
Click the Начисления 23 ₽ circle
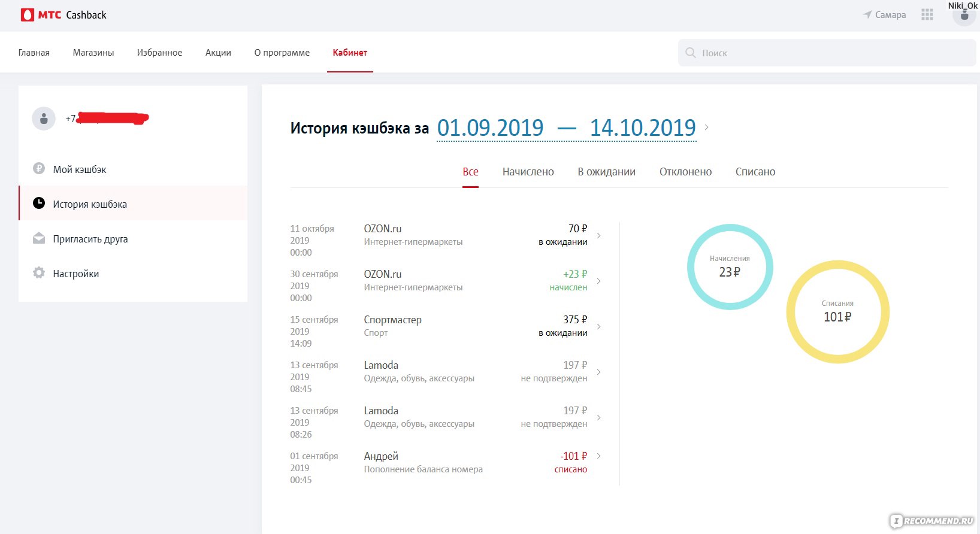pyautogui.click(x=730, y=267)
